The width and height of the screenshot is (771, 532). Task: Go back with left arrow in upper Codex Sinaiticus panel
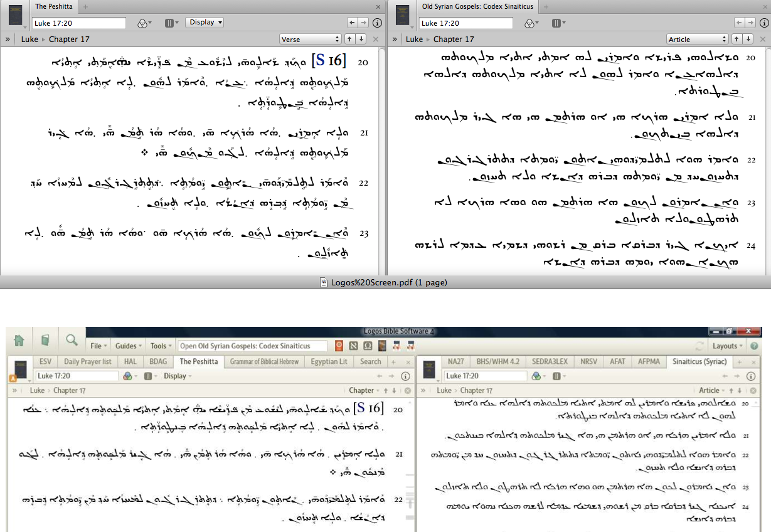pyautogui.click(x=740, y=23)
